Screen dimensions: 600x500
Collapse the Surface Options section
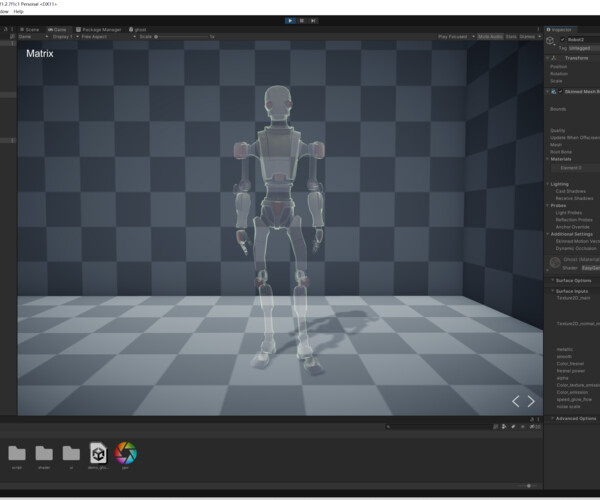[x=553, y=280]
